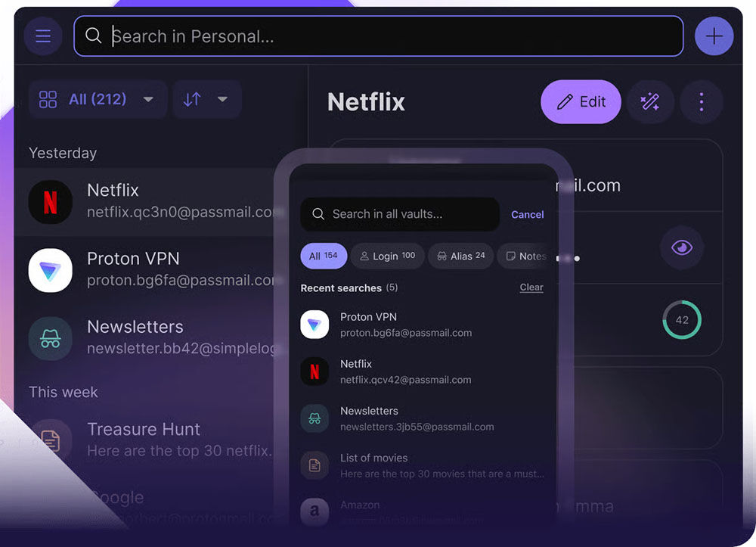
Task: Select the Alias 24 filter tab
Action: coord(461,256)
